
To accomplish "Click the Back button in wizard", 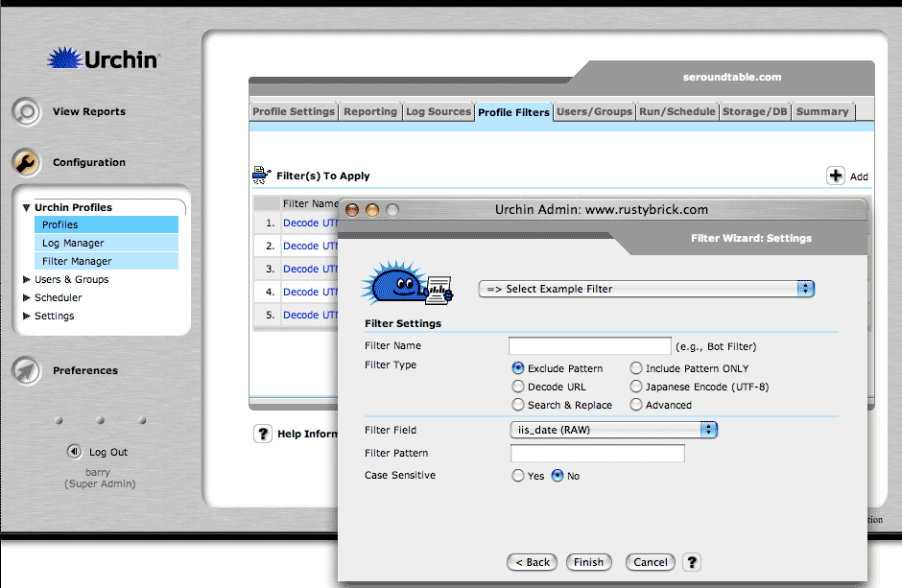I will 533,562.
